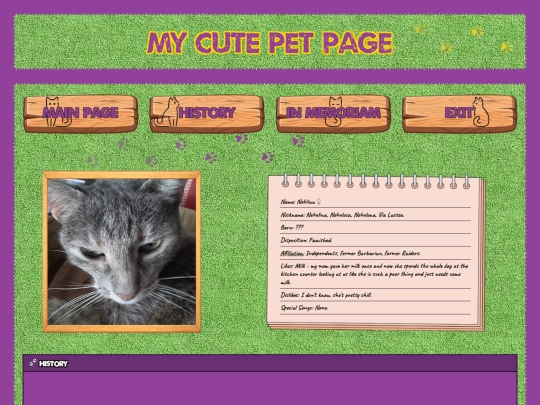Go to the HISTORY wooden sign button
This screenshot has width=540, height=405.
(207, 114)
